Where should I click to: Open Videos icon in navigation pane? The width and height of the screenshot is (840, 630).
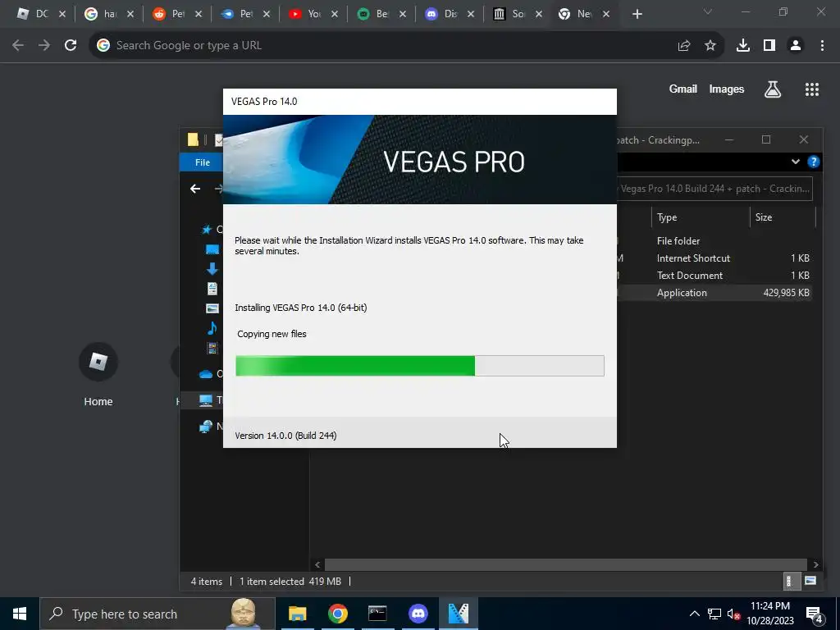click(212, 348)
